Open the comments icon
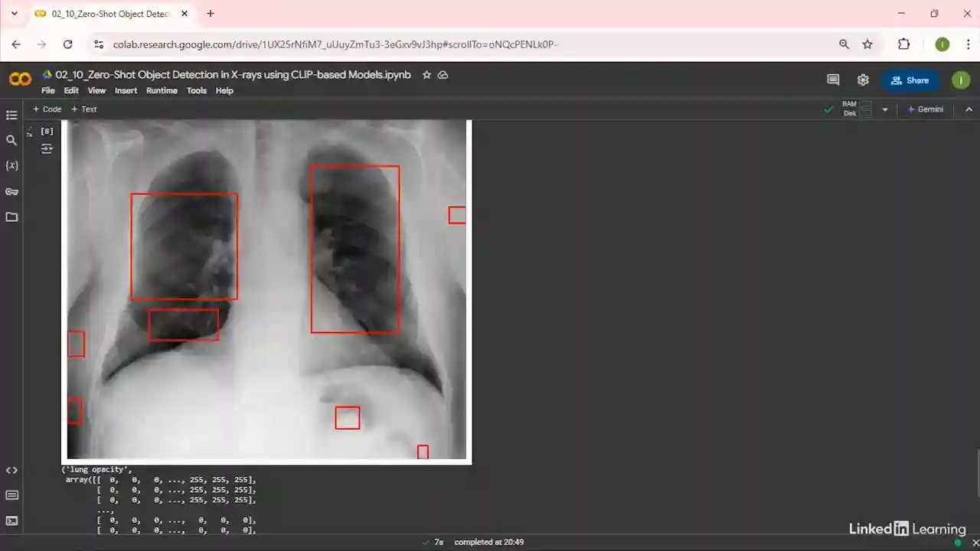The width and height of the screenshot is (980, 551). tap(833, 80)
